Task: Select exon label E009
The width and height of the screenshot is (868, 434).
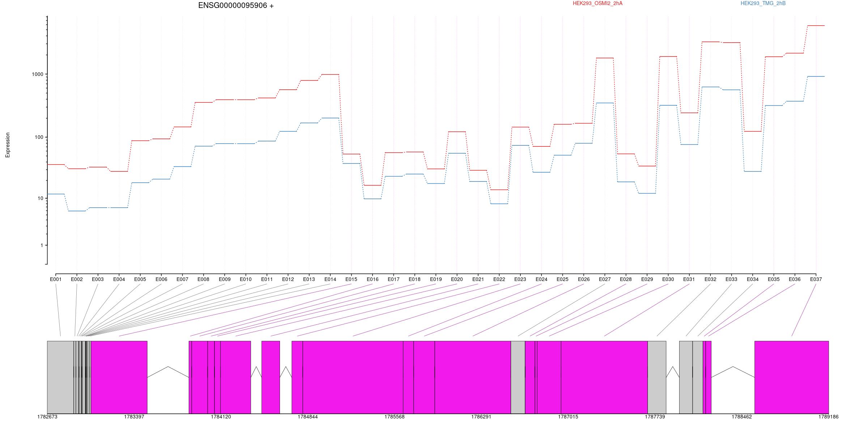Action: tap(225, 279)
